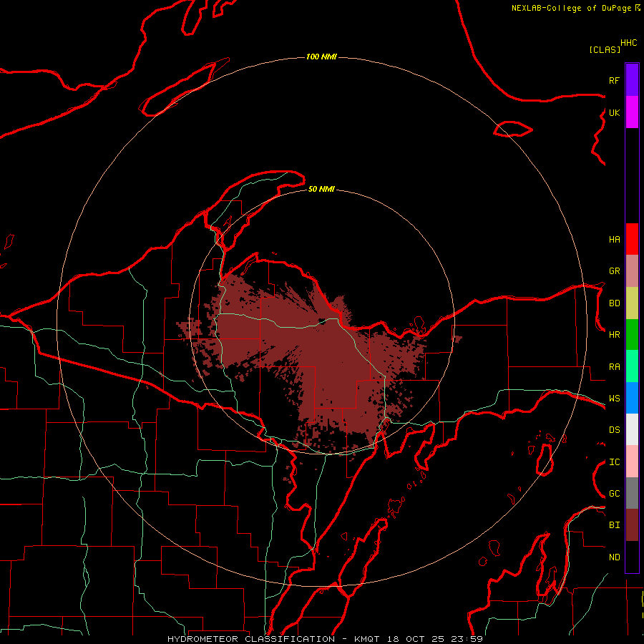Click the HA legend label
This screenshot has width=644, height=644.
[614, 240]
